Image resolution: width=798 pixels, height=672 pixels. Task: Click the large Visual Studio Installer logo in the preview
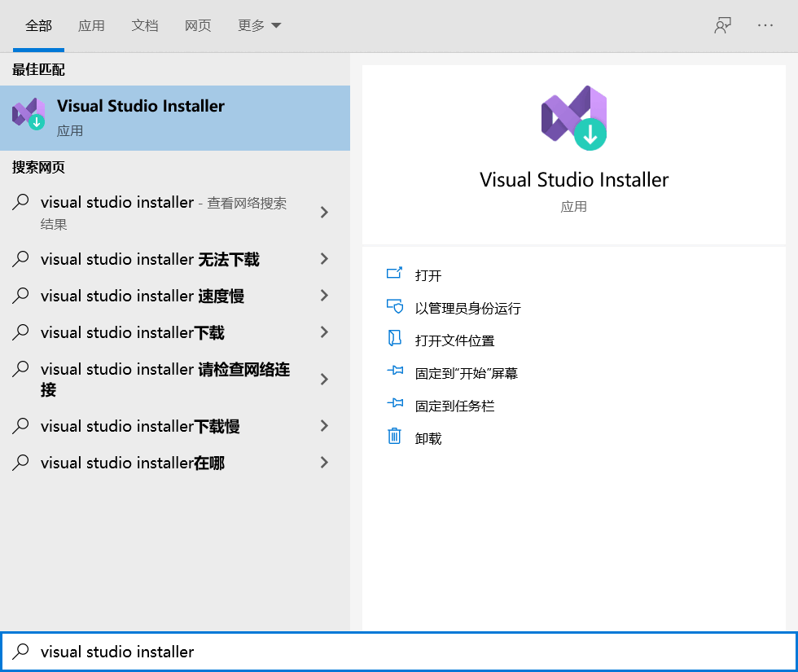point(574,118)
